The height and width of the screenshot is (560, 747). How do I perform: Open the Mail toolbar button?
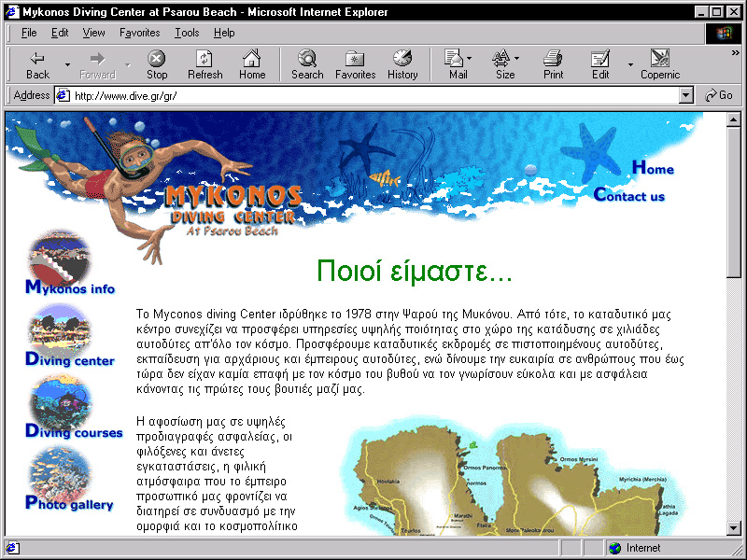(x=458, y=64)
